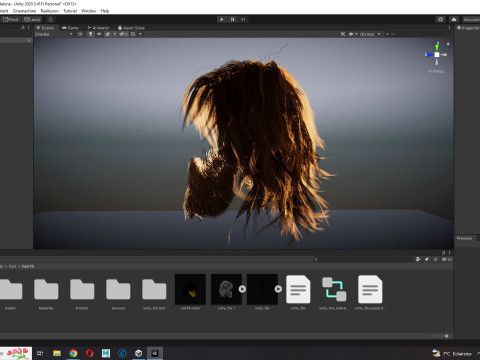Expand the grid options dropdown arrow
Screen dimensions: 480x360
point(140,34)
